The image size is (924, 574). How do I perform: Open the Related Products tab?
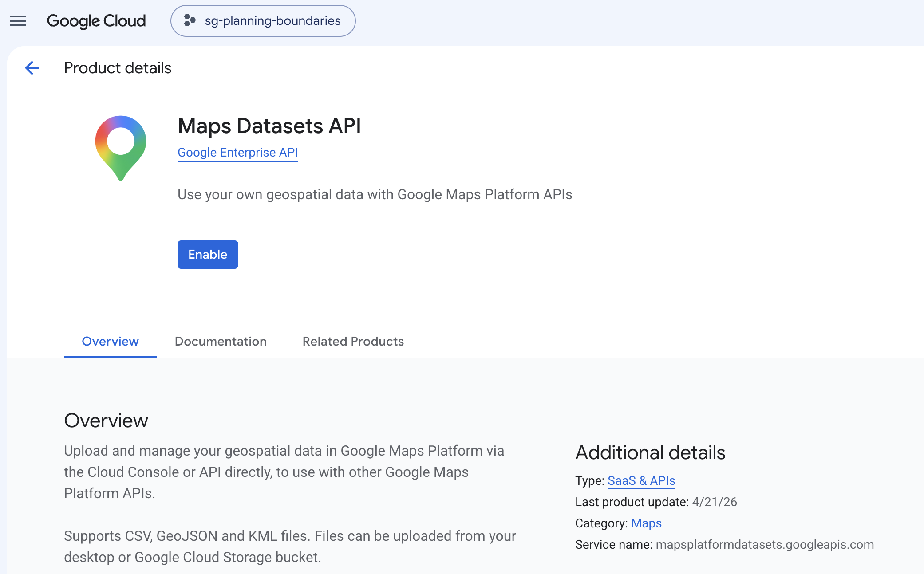(x=353, y=341)
